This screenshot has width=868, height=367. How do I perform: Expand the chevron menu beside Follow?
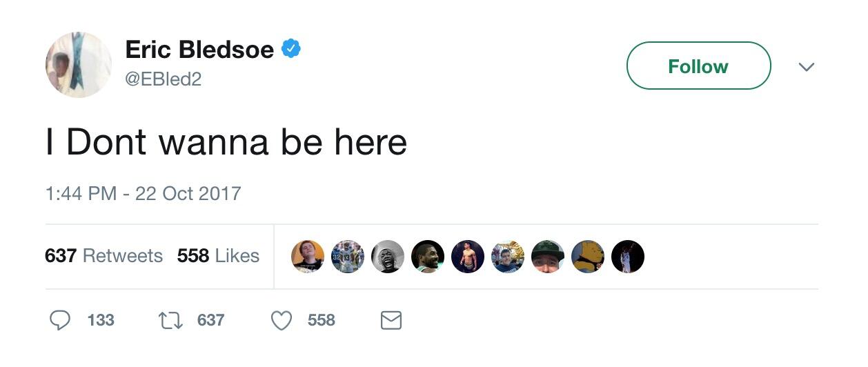(x=806, y=67)
